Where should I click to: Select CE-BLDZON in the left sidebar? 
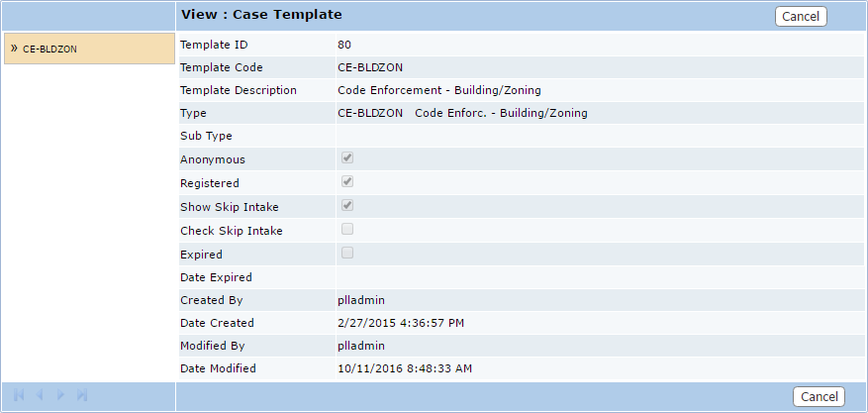click(49, 49)
